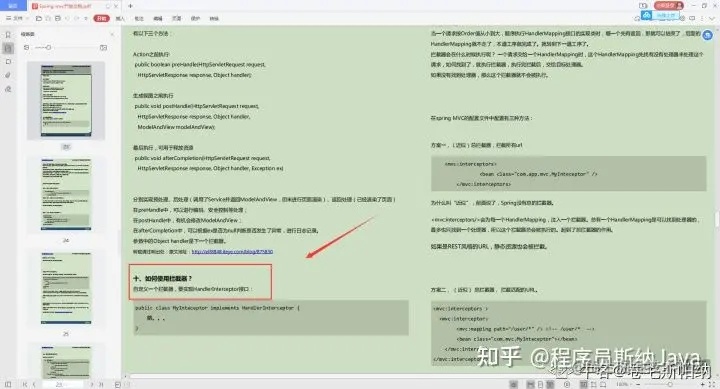
Task: Click the page number input field
Action: point(62,384)
